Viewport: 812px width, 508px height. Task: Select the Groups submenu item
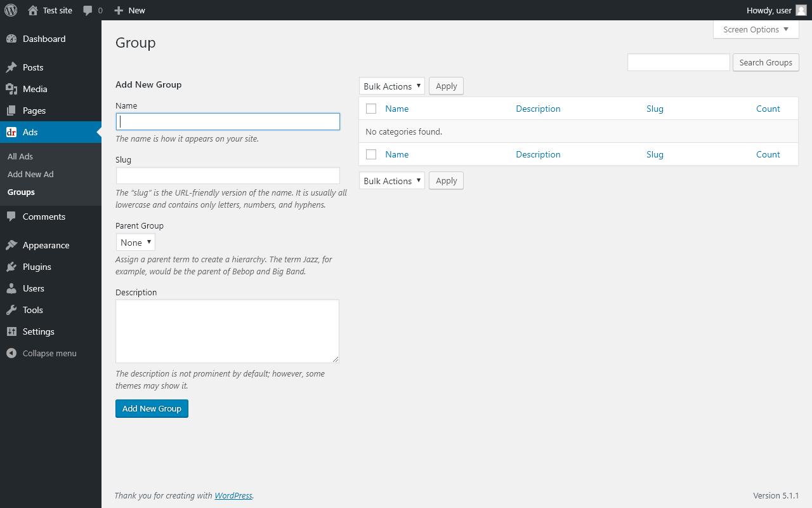click(21, 192)
